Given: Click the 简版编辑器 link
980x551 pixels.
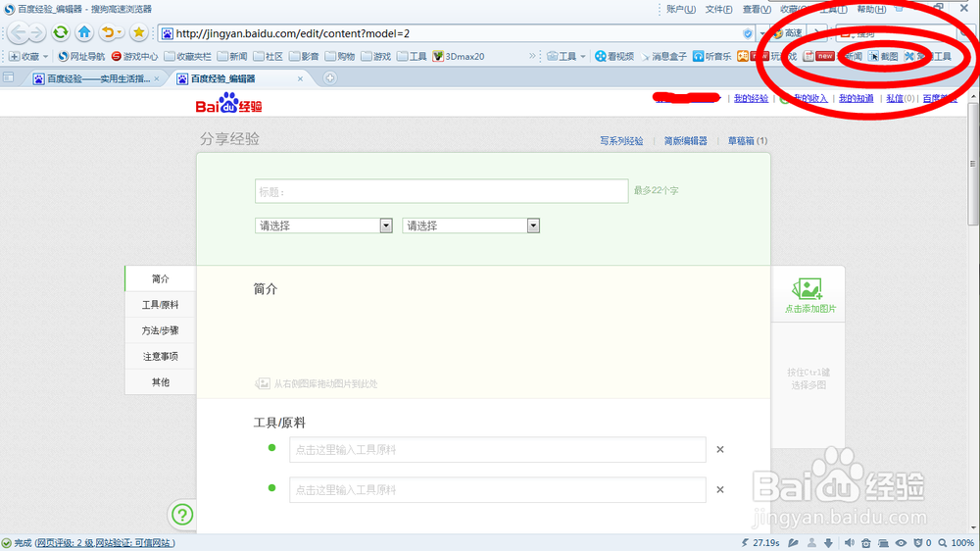Looking at the screenshot, I should (686, 141).
